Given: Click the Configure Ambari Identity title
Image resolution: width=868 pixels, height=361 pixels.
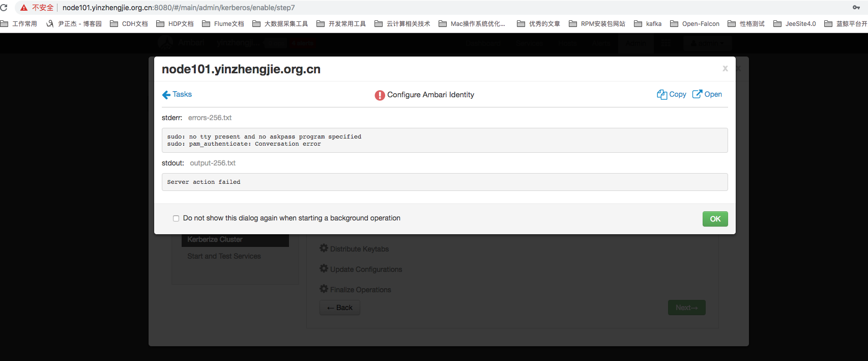Looking at the screenshot, I should (x=430, y=95).
